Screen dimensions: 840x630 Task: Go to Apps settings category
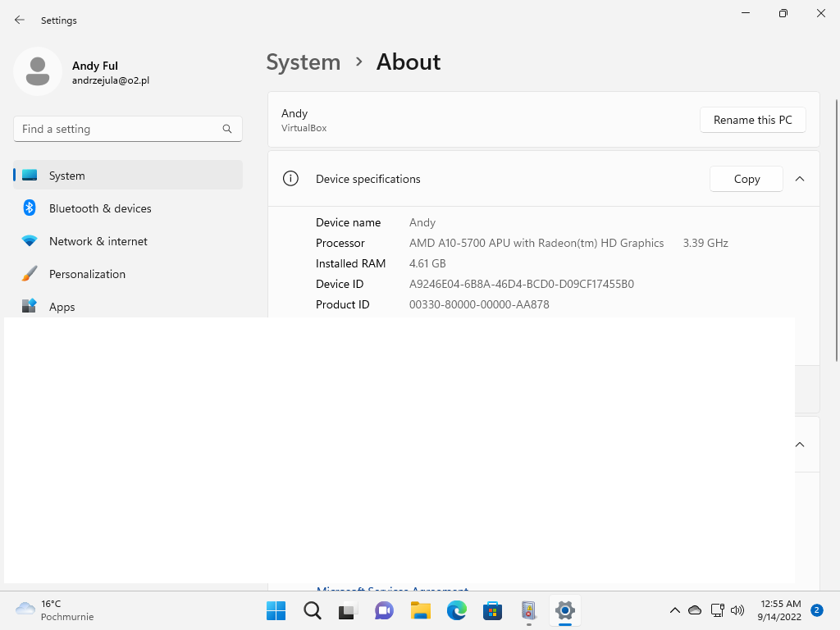coord(62,307)
